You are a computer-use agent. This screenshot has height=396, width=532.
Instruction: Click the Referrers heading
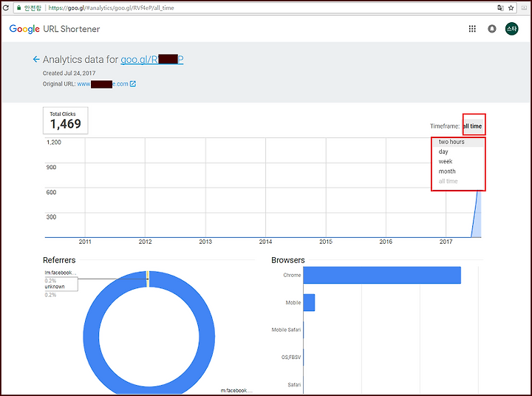pyautogui.click(x=59, y=260)
